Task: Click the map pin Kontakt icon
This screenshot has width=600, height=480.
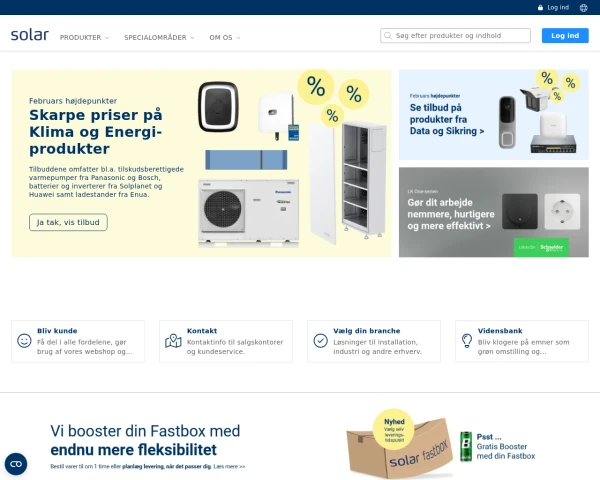Action: 173,341
